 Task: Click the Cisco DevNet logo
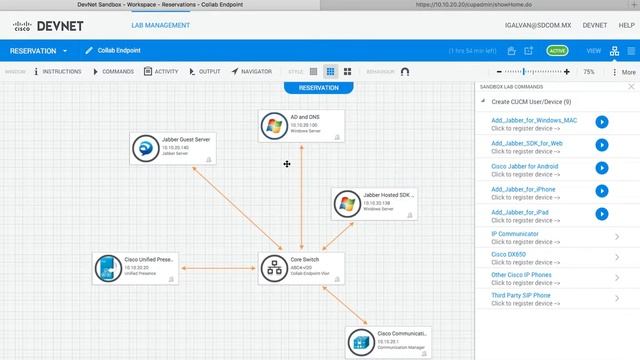point(48,26)
